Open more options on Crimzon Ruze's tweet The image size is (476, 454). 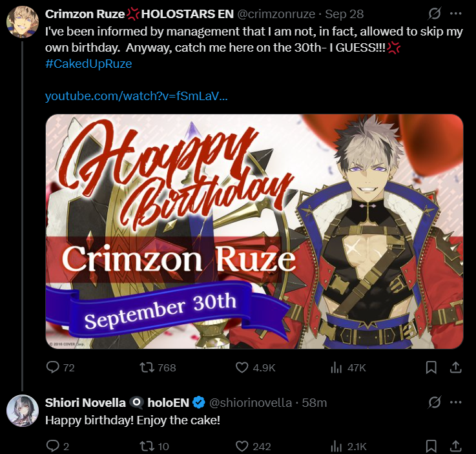pyautogui.click(x=456, y=14)
